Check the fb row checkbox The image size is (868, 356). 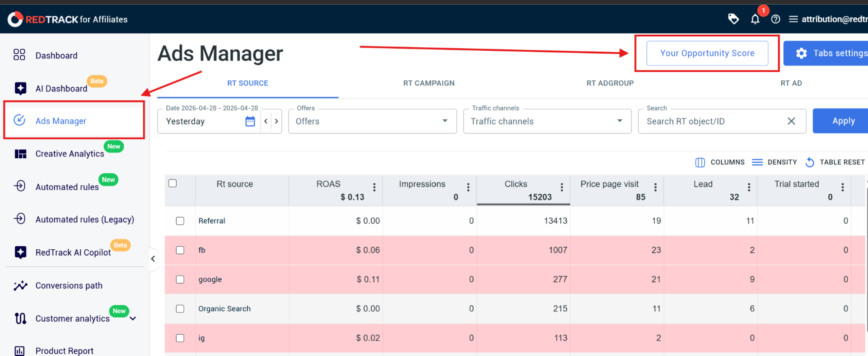tap(180, 250)
